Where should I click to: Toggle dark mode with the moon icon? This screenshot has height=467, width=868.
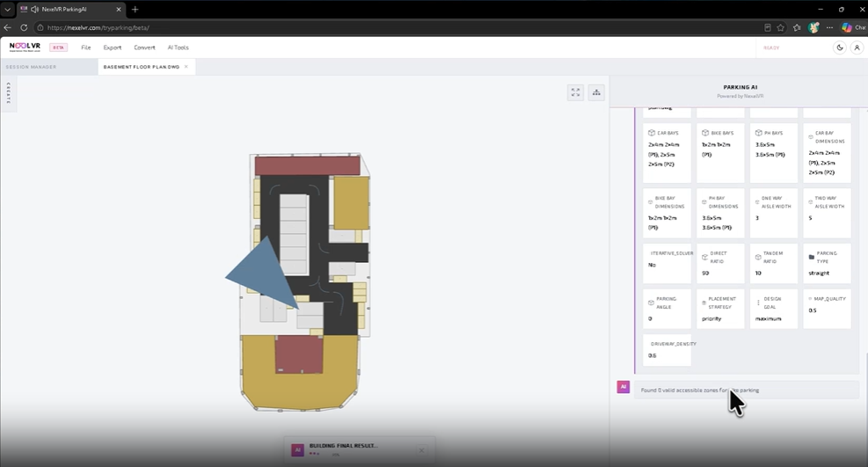840,47
